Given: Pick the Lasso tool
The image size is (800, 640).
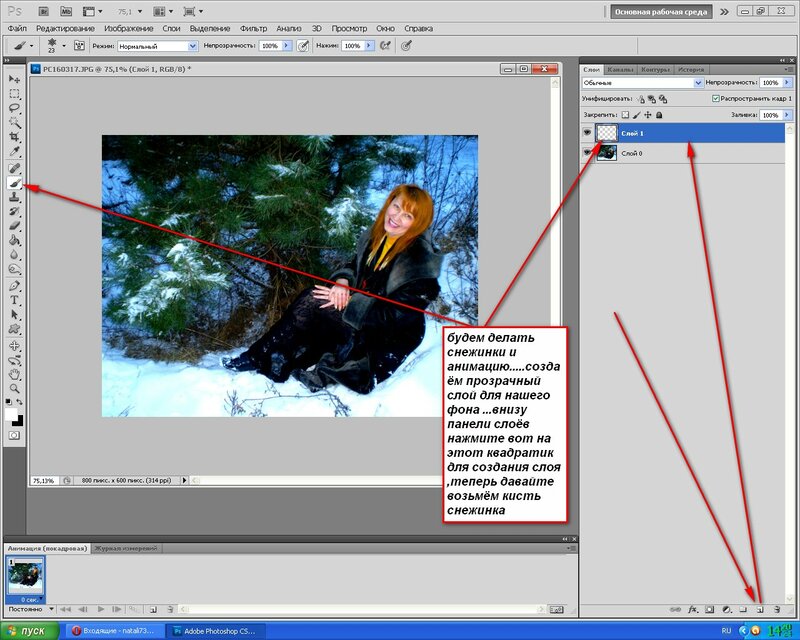Looking at the screenshot, I should click(14, 107).
